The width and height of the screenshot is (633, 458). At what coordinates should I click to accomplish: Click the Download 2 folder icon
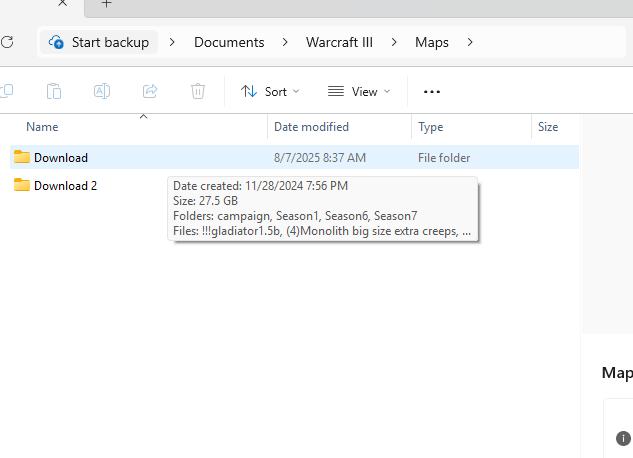tap(22, 185)
